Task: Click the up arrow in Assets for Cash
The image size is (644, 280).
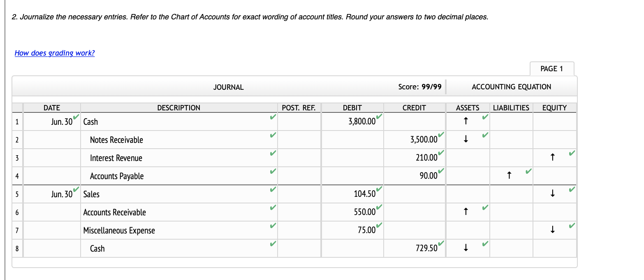Action: (x=465, y=121)
